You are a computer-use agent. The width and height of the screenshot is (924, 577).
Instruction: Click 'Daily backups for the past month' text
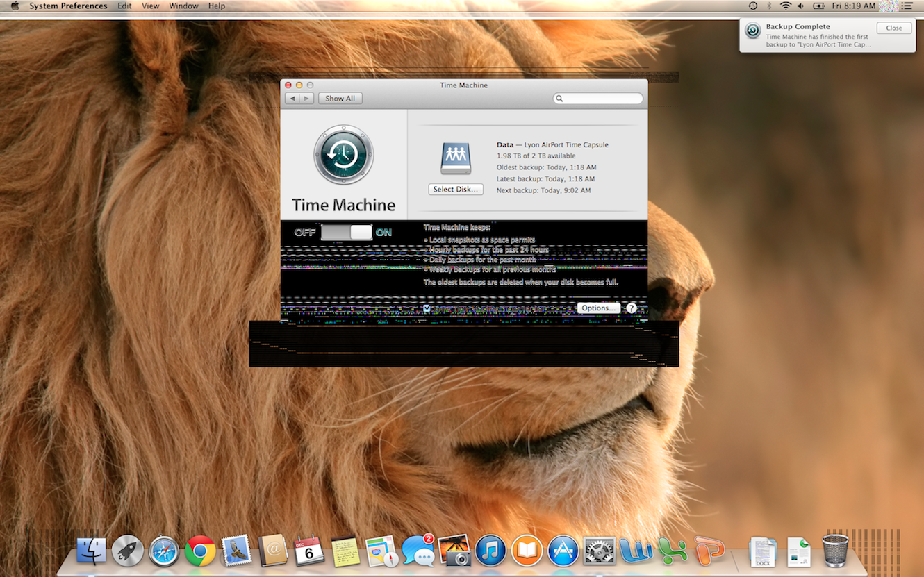(x=482, y=260)
